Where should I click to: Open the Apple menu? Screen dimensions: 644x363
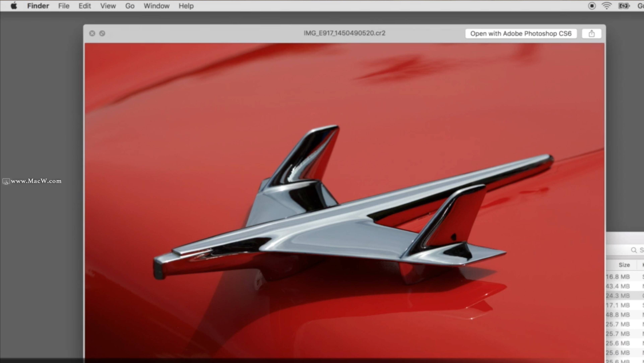pos(14,6)
